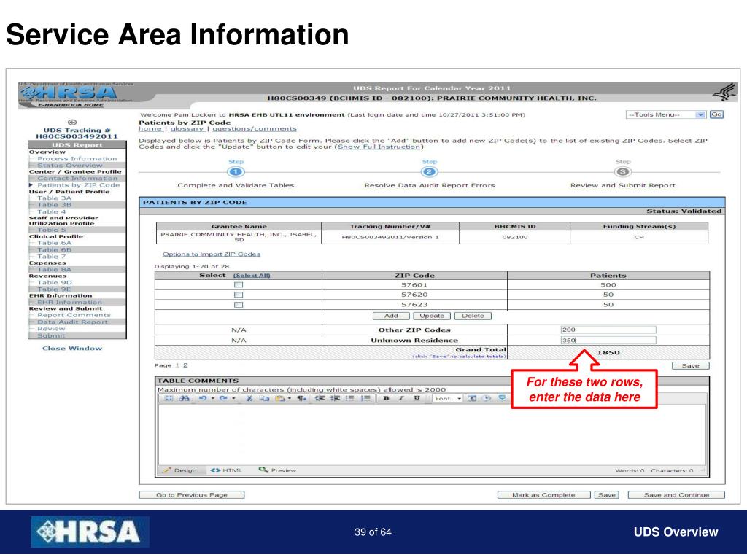
Task: Click the Outdent icon in the toolbar
Action: (320, 399)
